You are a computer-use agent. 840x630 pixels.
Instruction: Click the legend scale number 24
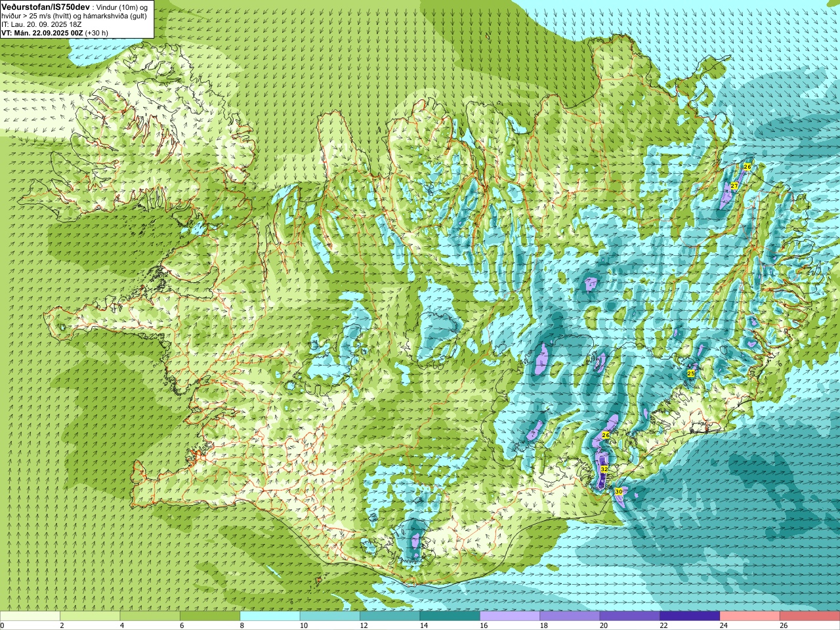723,625
